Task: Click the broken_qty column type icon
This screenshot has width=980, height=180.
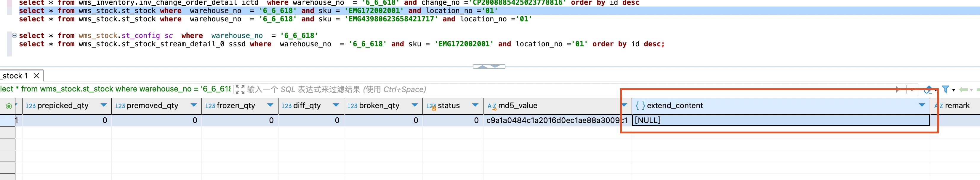Action: [x=352, y=106]
